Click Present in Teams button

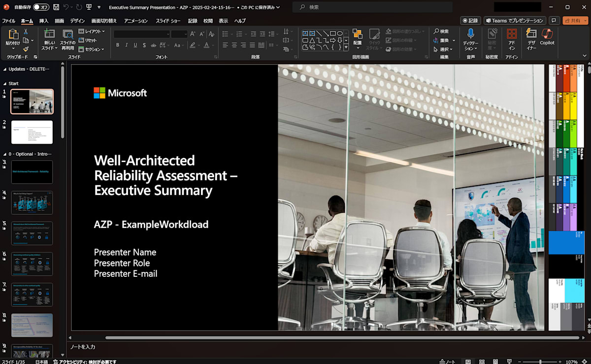pyautogui.click(x=515, y=21)
